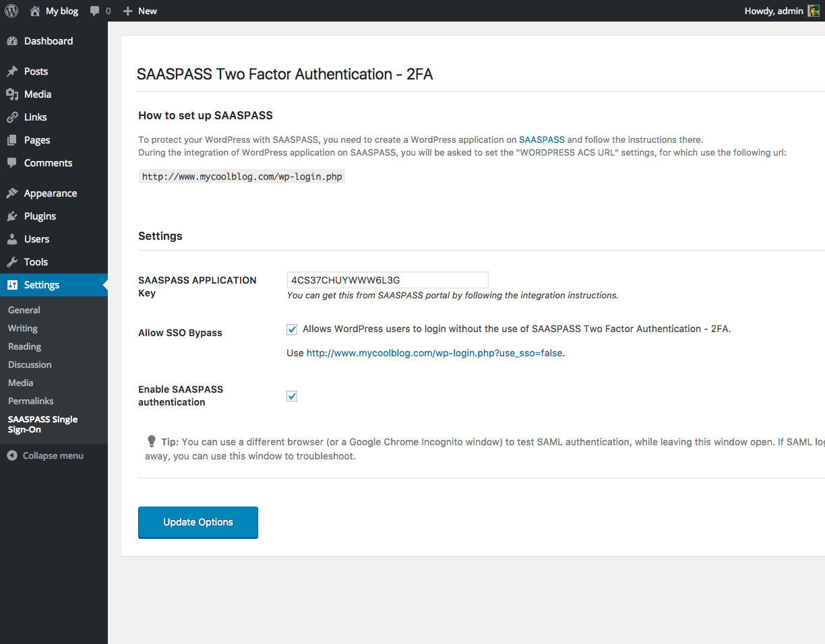Click the admin avatar thumbnail
Screen dimensions: 825x644
(814, 11)
